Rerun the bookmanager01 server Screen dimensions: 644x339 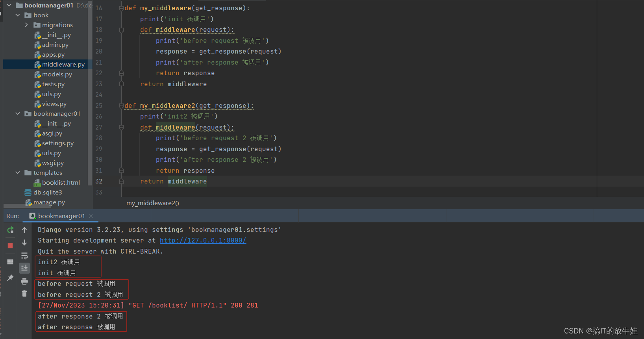11,230
